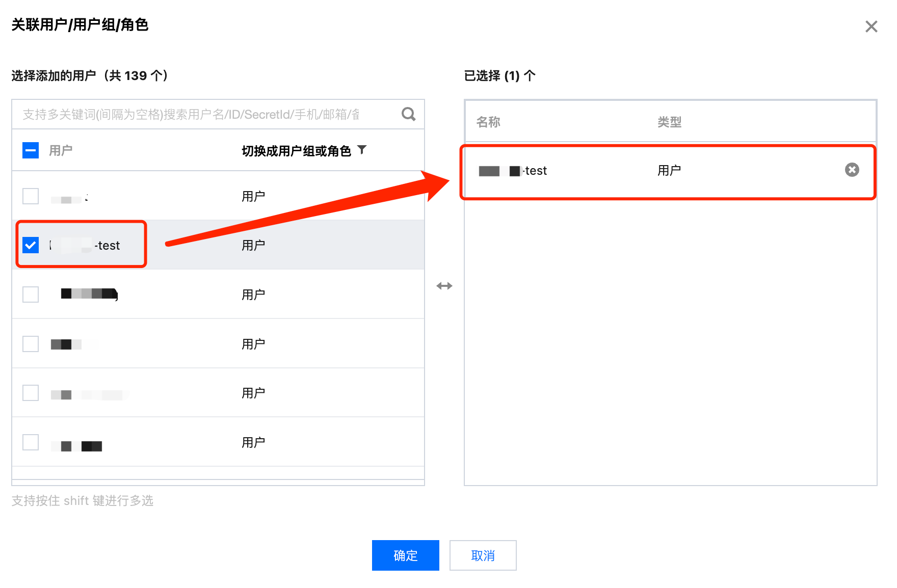Check the third user row checkbox

click(x=31, y=295)
